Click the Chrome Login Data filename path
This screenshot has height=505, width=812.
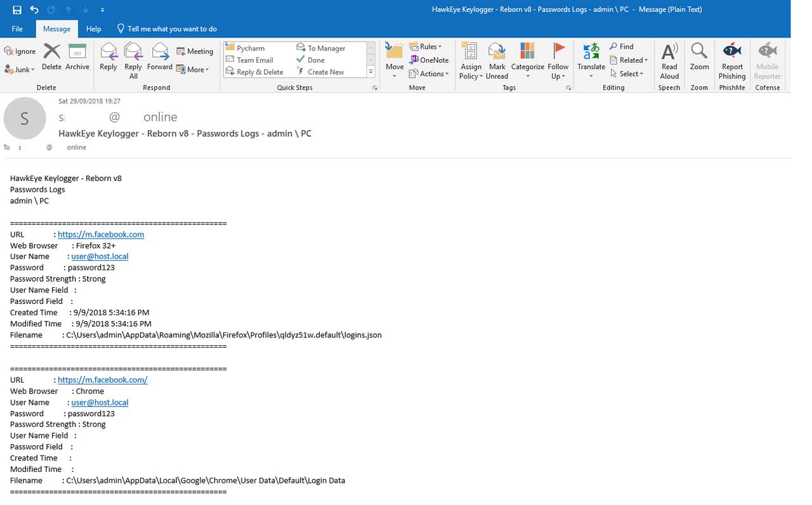click(206, 481)
